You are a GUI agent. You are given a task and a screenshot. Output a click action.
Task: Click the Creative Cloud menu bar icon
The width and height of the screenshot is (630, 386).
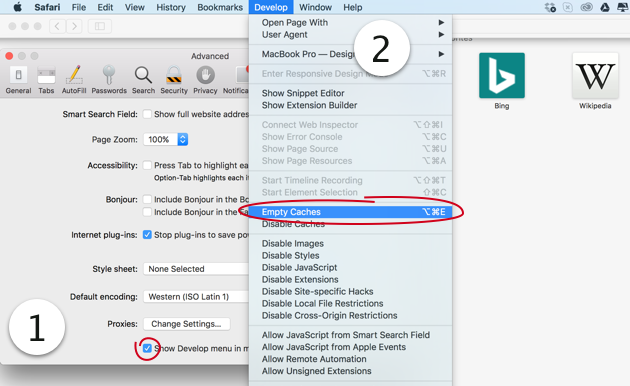[x=587, y=7]
